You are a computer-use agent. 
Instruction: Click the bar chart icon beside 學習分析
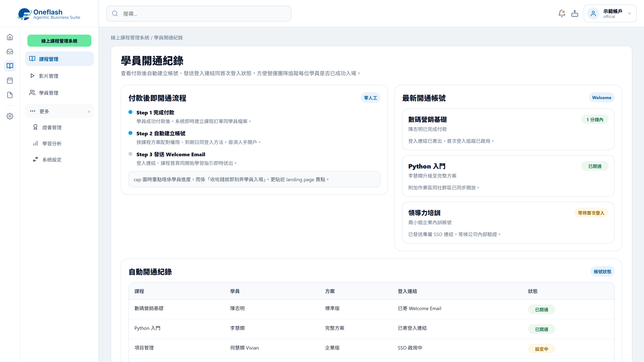[35, 143]
